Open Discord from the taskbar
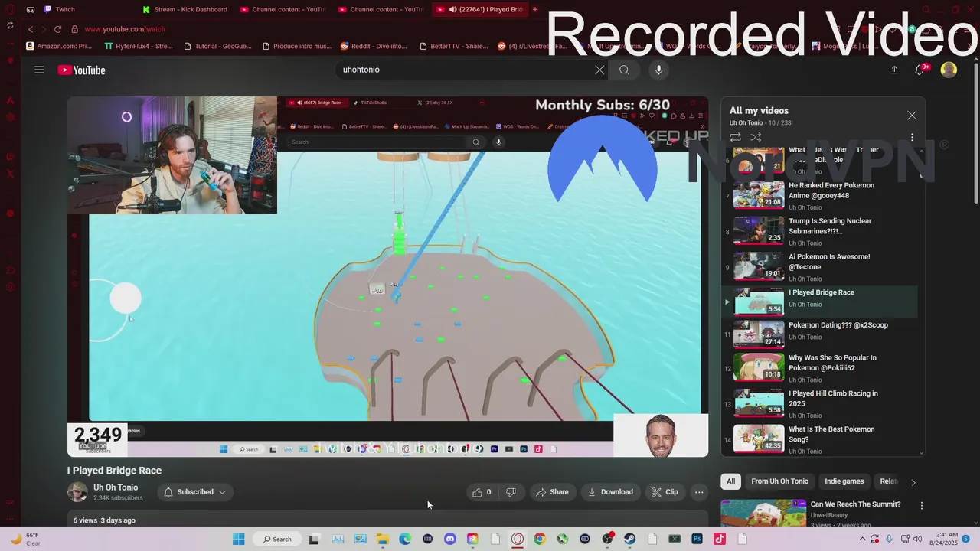 (x=450, y=539)
